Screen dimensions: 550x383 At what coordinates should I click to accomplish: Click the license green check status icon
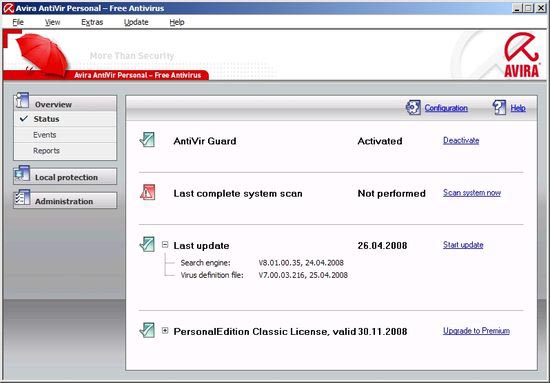(x=147, y=330)
